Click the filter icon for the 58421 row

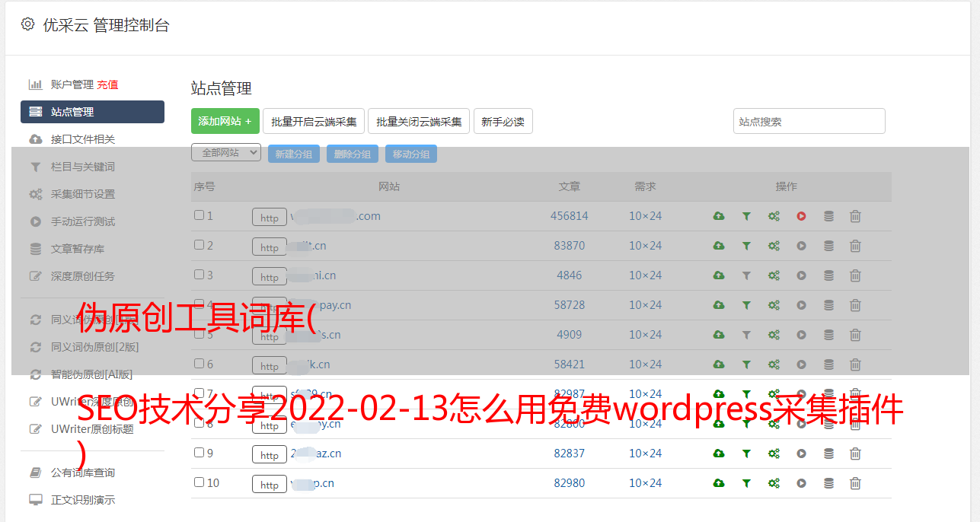pyautogui.click(x=746, y=364)
